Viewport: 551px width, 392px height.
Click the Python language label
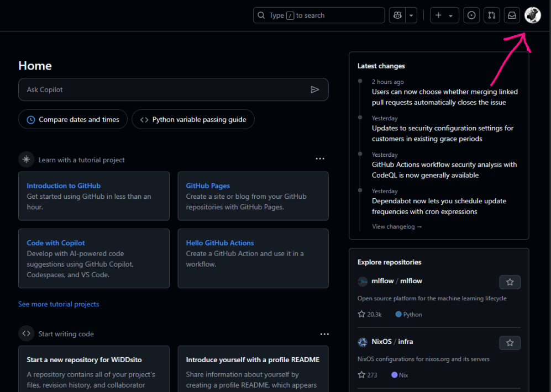pos(408,315)
